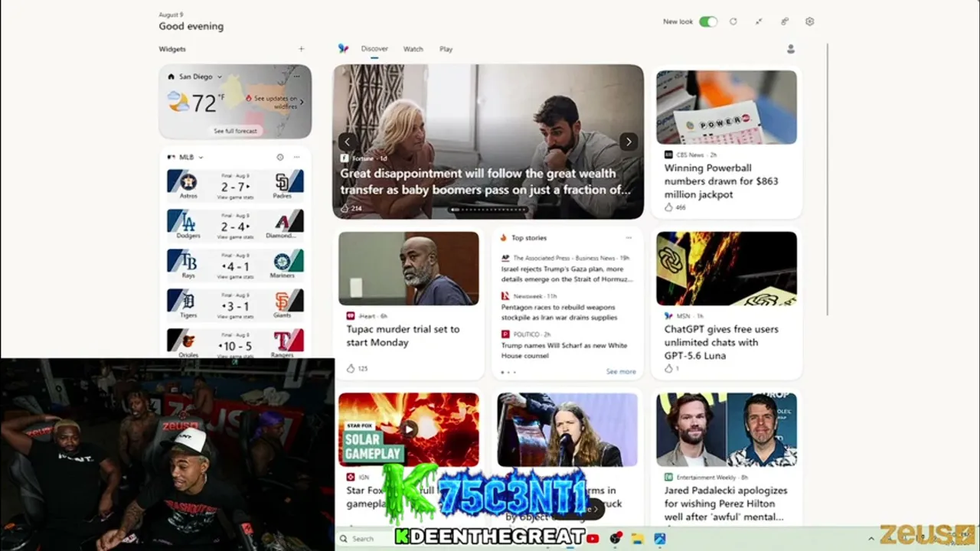This screenshot has width=980, height=551.
Task: Open File Explorer from the taskbar
Action: point(637,539)
